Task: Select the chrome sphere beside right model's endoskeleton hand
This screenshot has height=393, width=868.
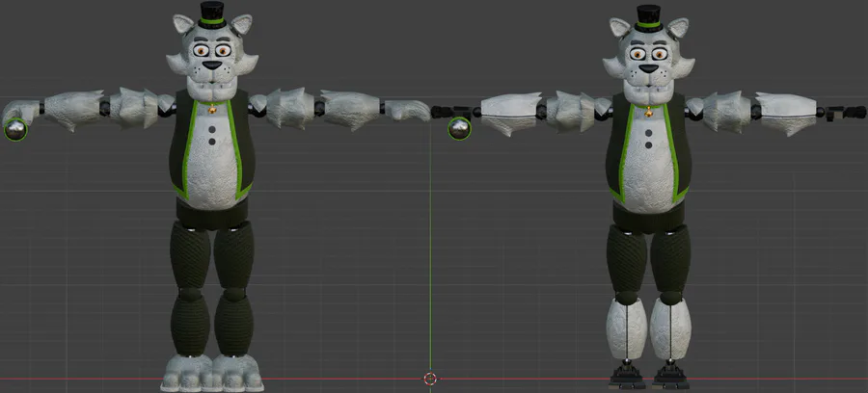Action: coord(459,128)
